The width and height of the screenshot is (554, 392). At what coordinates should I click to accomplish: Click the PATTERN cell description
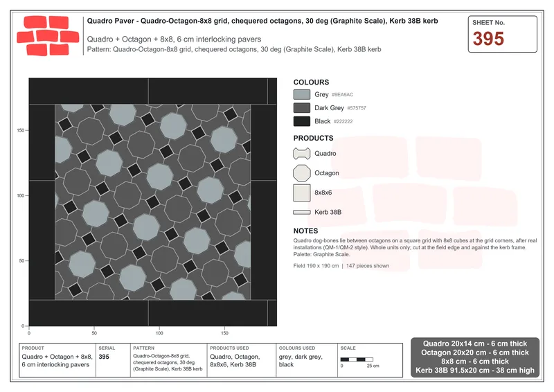coord(168,362)
